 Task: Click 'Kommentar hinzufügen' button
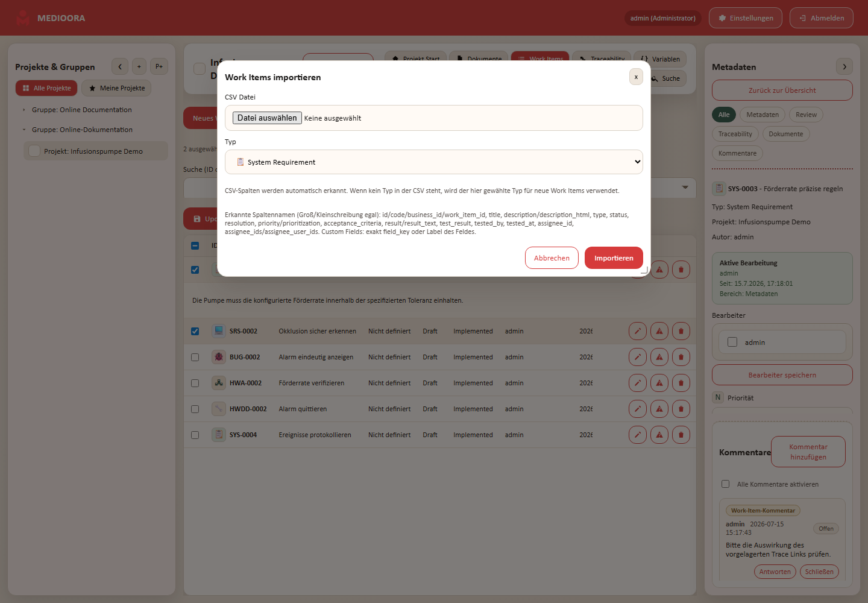click(808, 452)
